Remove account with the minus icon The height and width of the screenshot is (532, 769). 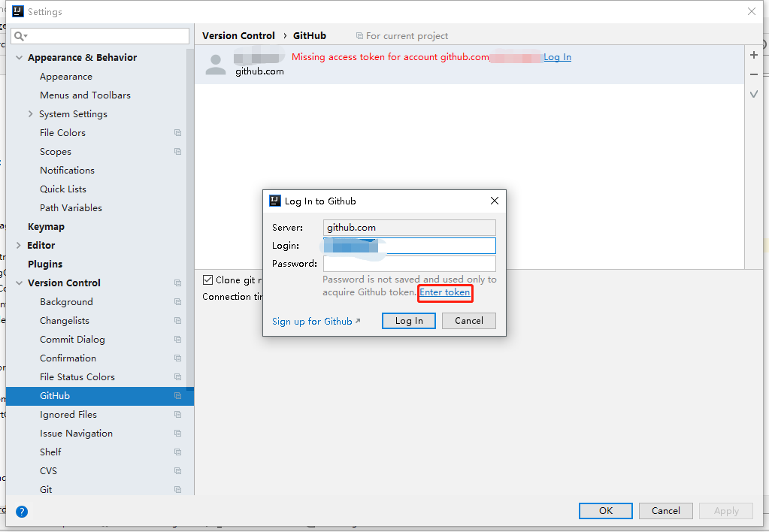754,74
